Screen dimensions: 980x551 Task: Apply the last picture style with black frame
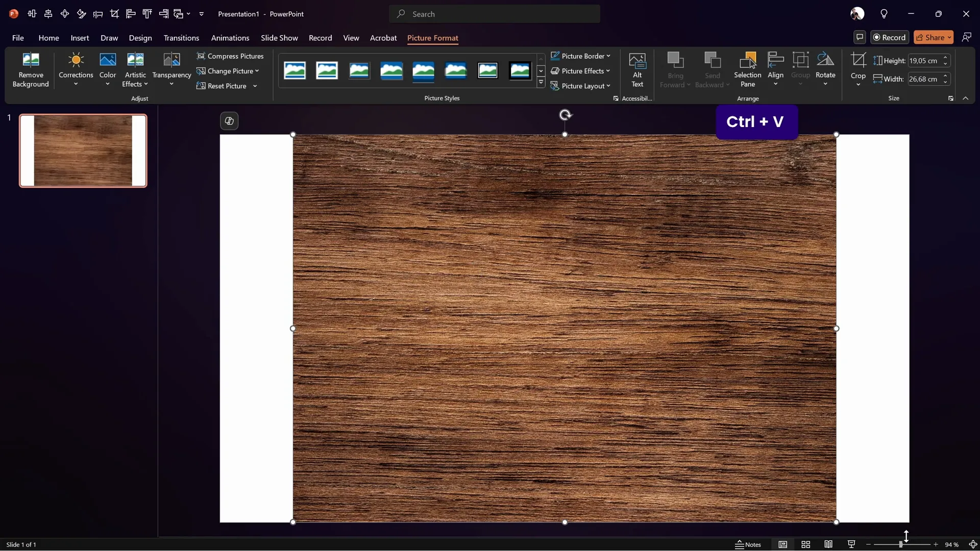[520, 70]
